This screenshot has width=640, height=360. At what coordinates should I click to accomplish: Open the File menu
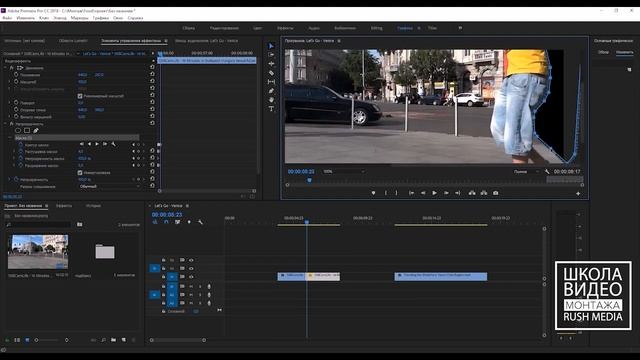tap(7, 18)
